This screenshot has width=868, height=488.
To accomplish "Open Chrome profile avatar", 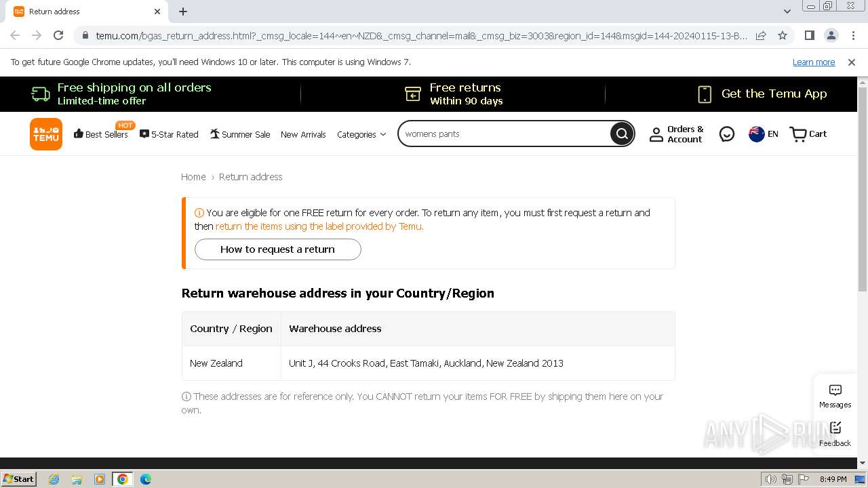I will [831, 35].
